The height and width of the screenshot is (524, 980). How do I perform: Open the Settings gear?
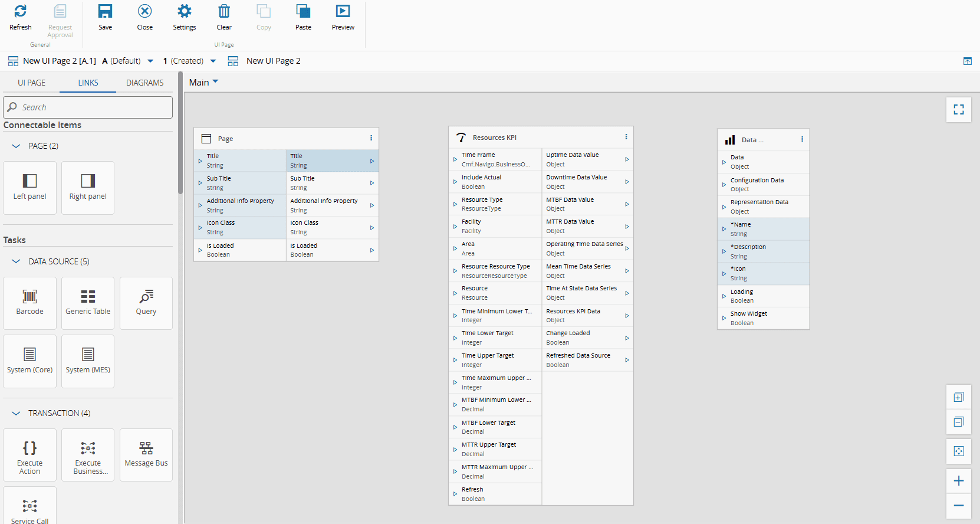pos(184,17)
